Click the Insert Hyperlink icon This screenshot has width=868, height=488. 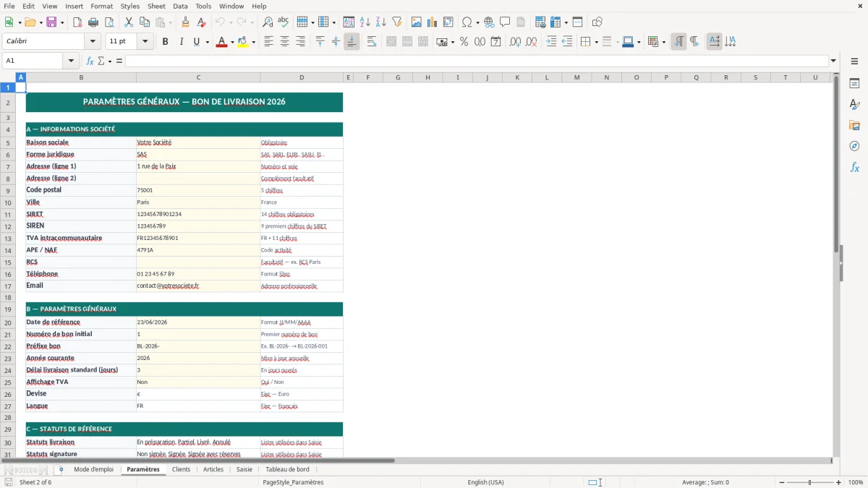coord(489,22)
